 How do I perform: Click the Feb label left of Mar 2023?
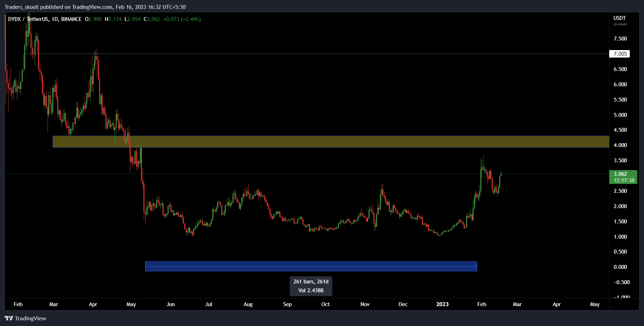point(482,304)
